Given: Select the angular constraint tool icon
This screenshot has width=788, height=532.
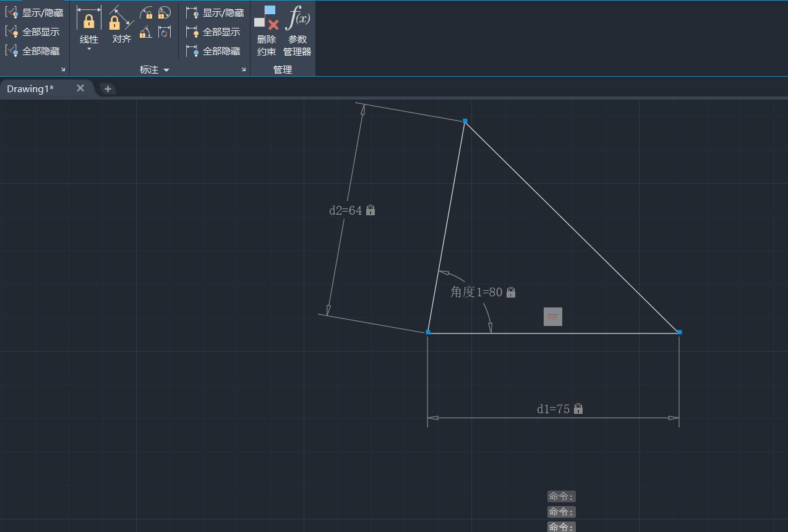Looking at the screenshot, I should pyautogui.click(x=146, y=32).
